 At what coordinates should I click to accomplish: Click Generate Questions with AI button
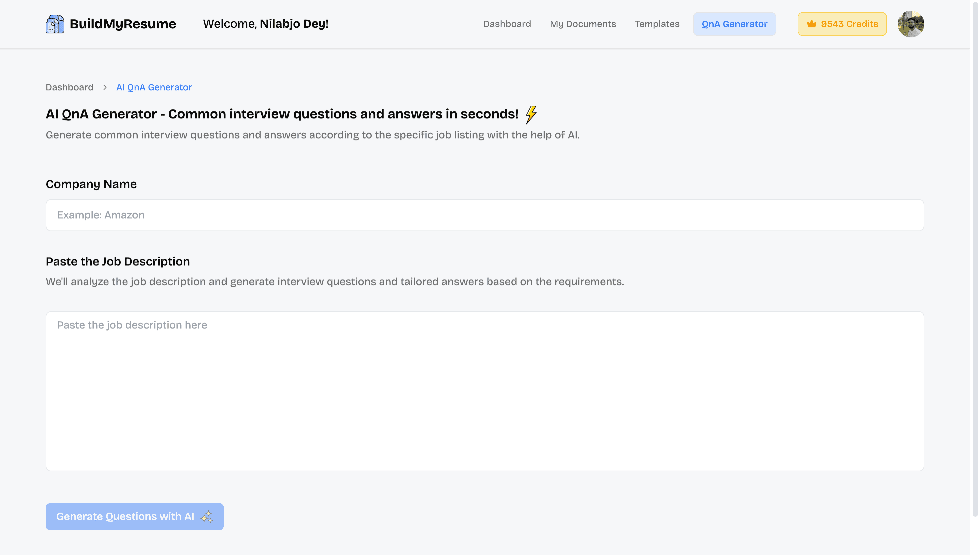pyautogui.click(x=134, y=517)
